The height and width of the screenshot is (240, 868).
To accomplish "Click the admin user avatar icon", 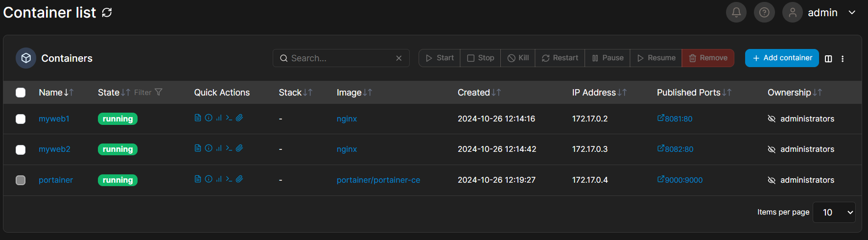I will [792, 12].
